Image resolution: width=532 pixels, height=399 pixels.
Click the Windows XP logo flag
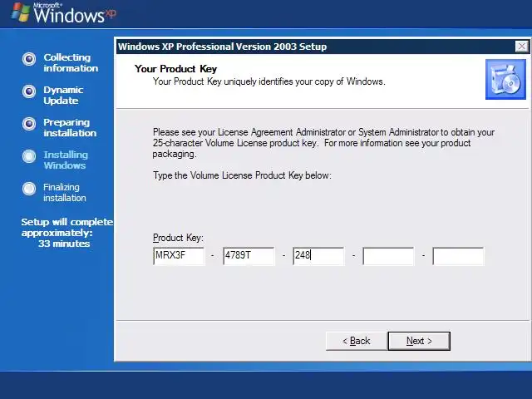click(x=20, y=13)
